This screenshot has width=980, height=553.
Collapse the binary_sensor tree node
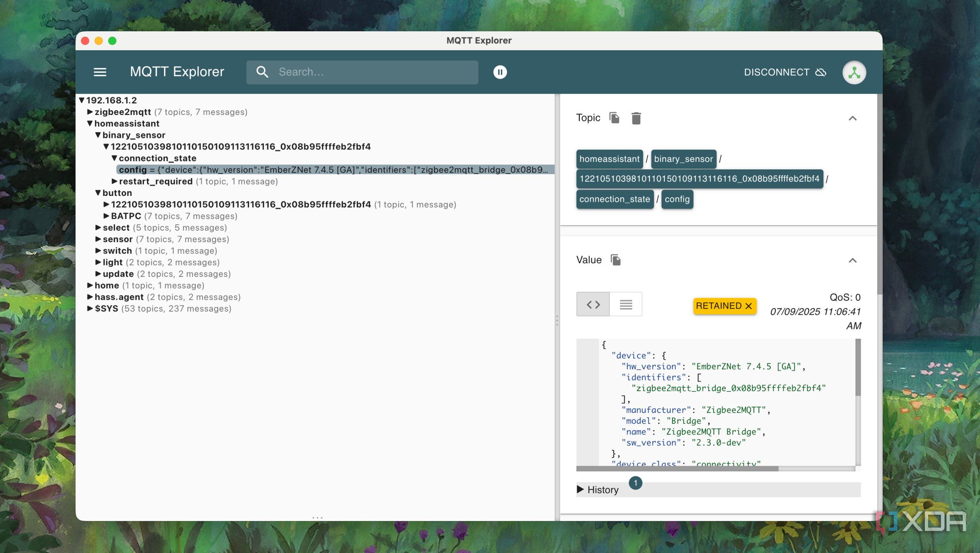98,135
